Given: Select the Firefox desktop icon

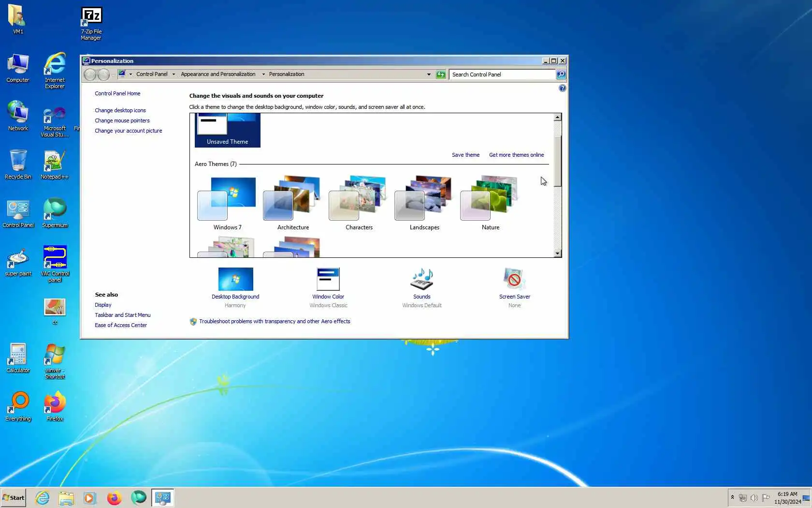Looking at the screenshot, I should pyautogui.click(x=55, y=407).
